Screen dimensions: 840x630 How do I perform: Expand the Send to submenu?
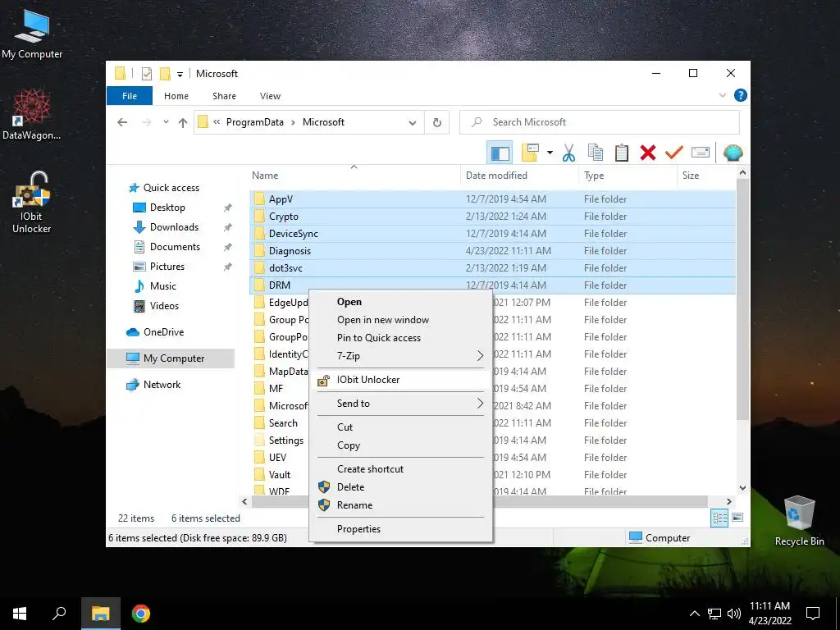click(x=401, y=404)
